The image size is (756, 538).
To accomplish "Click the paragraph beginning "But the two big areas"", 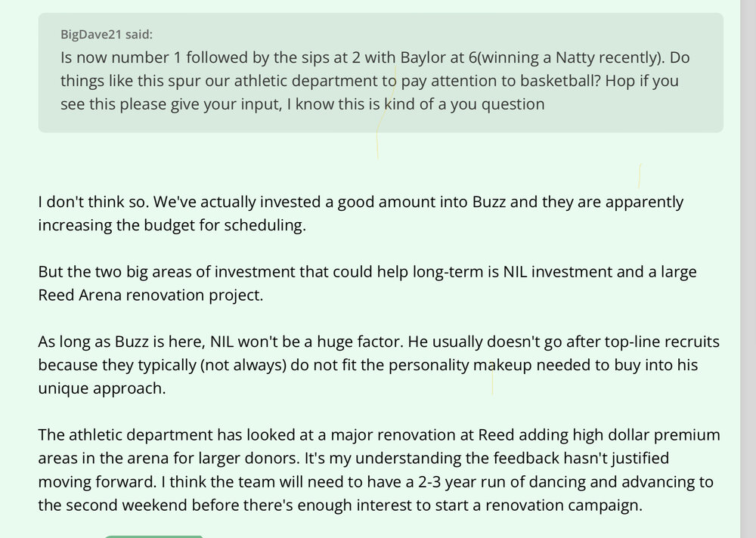I will [367, 283].
